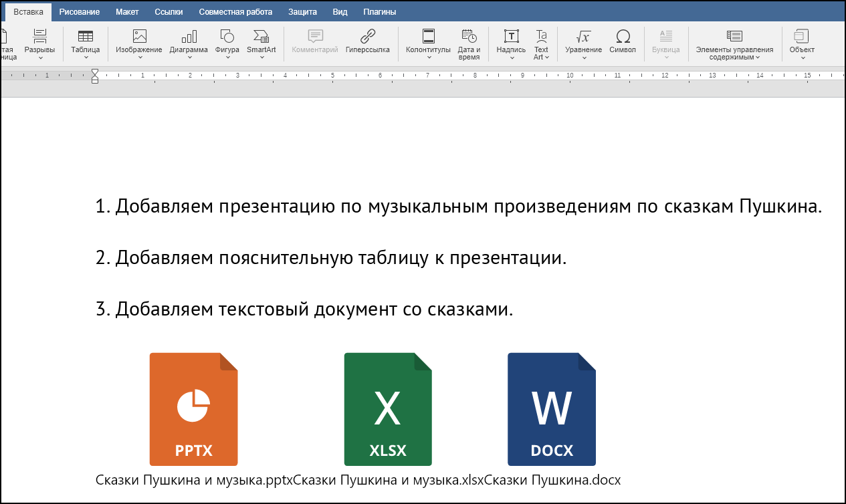
Task: Click the line about пояснительную таблицу
Action: (x=331, y=258)
